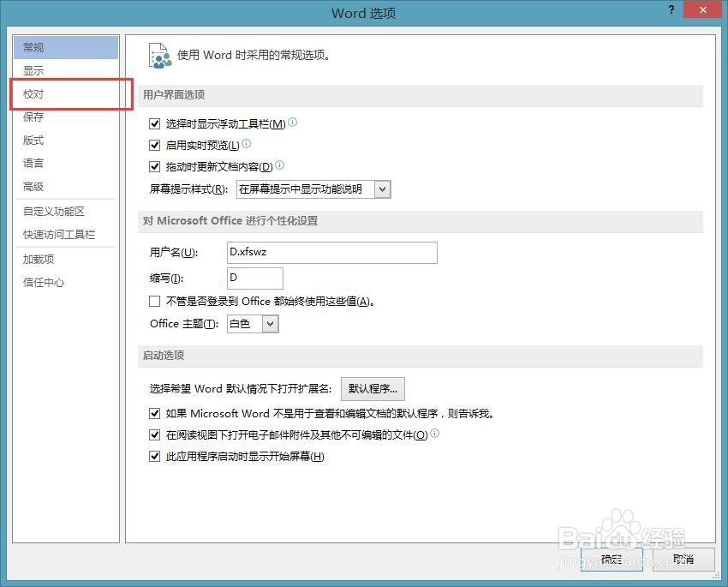Confirm with the 确定 button
Viewport: 728px width, 587px height.
pos(612,559)
